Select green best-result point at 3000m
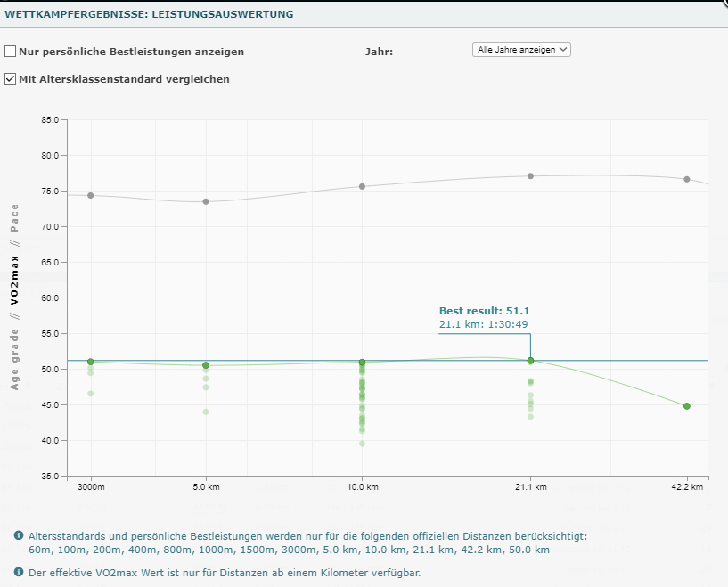This screenshot has width=728, height=587. [91, 362]
